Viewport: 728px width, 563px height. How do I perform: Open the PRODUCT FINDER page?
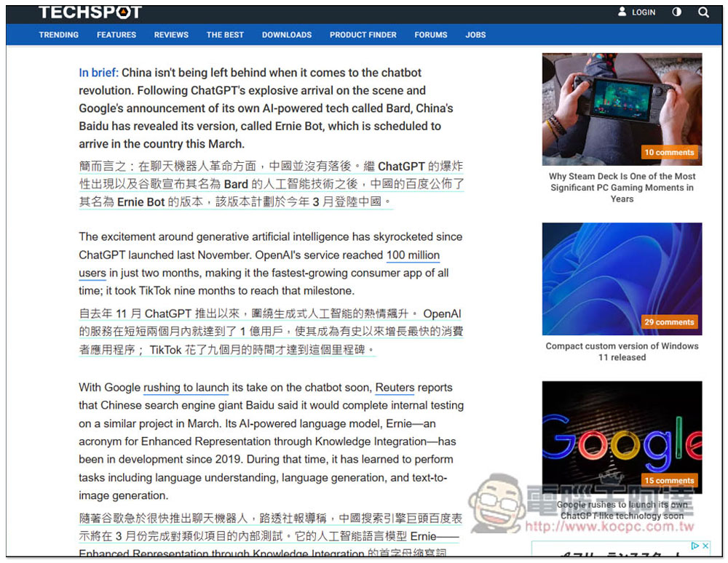pos(363,35)
